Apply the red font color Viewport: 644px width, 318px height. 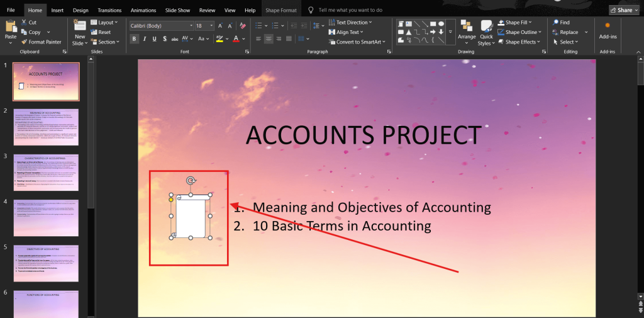(x=236, y=38)
